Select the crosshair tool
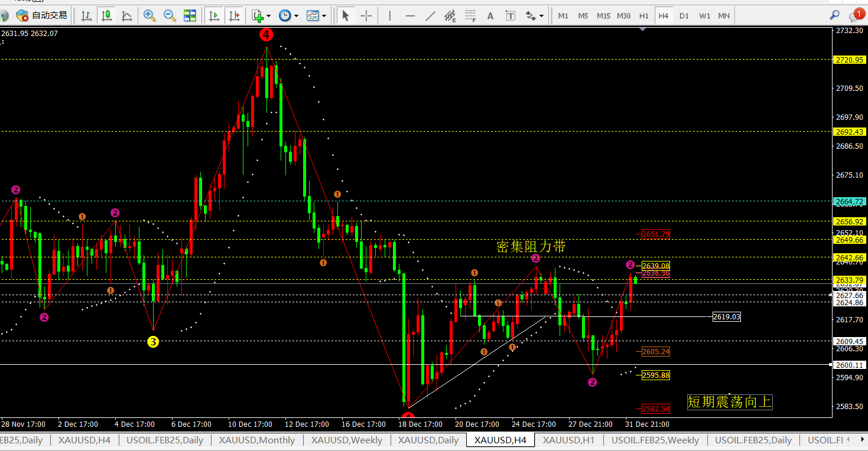 point(366,15)
